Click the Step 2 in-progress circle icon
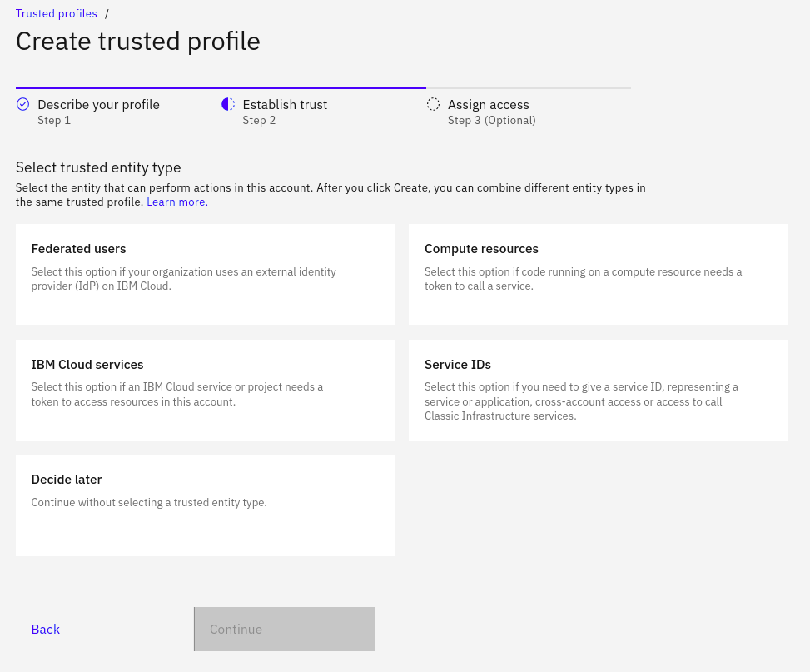The width and height of the screenshot is (810, 672). click(x=227, y=104)
